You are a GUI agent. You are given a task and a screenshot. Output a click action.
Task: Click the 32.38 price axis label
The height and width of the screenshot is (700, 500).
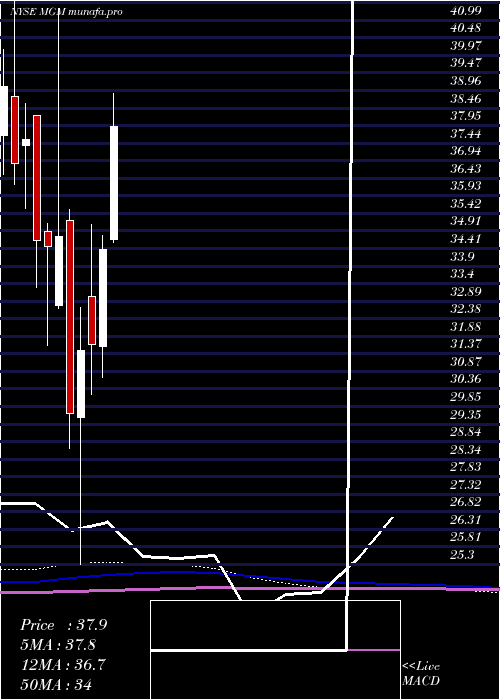tap(466, 309)
